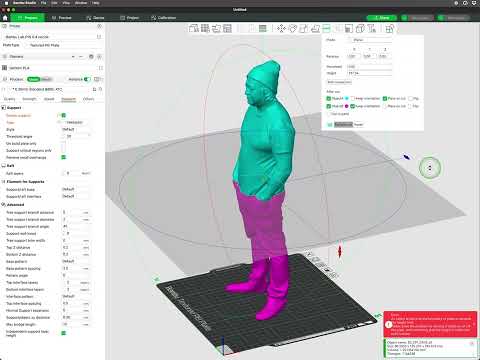Open the Support/raft base filament dropdown
This screenshot has width=480, height=360.
[76, 189]
